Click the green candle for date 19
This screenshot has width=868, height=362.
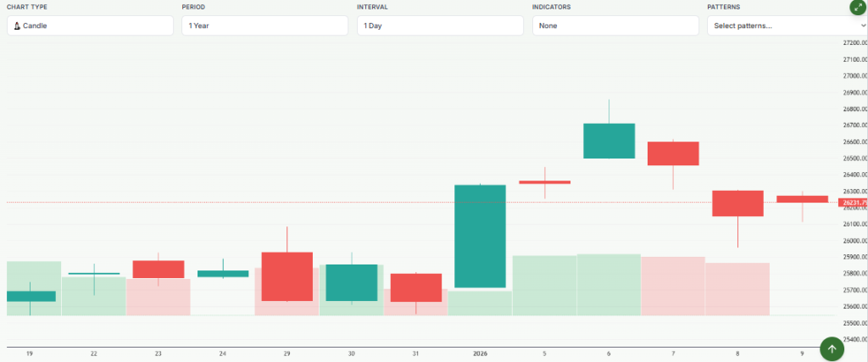point(30,296)
